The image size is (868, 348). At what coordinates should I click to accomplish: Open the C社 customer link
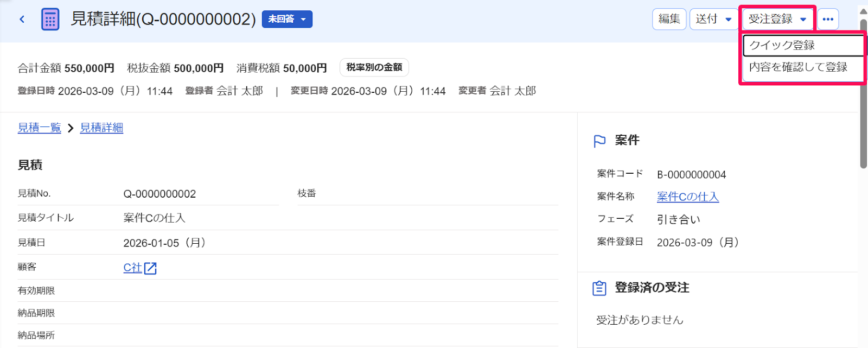coord(132,268)
